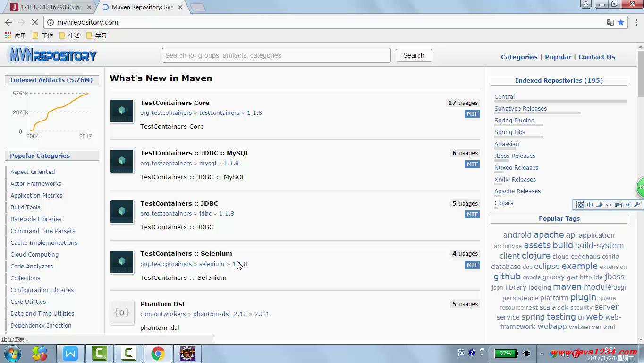Click the scrollbar down arrow
The height and width of the screenshot is (363, 644).
click(x=641, y=339)
